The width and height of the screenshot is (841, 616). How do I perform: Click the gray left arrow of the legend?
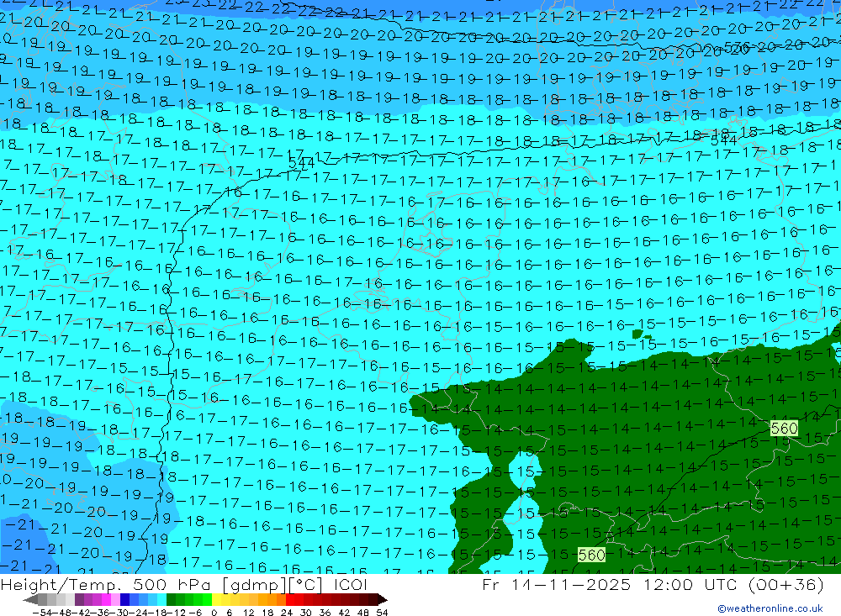click(30, 600)
